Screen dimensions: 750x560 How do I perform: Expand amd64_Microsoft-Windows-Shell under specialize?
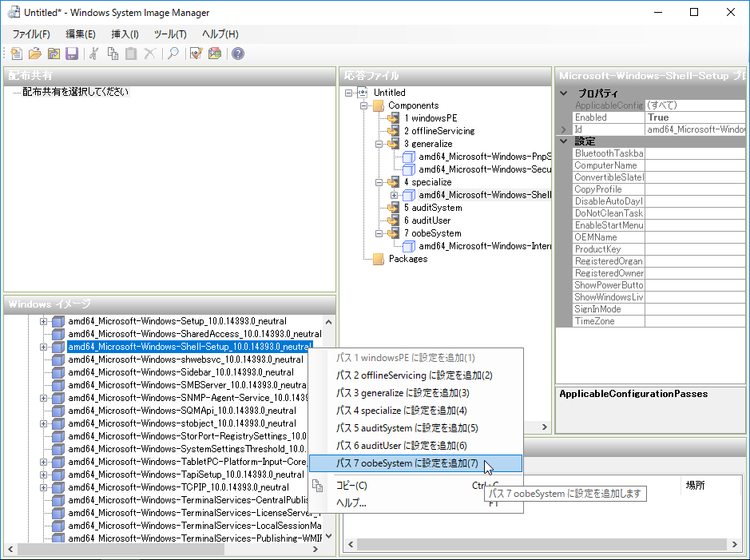(x=394, y=195)
